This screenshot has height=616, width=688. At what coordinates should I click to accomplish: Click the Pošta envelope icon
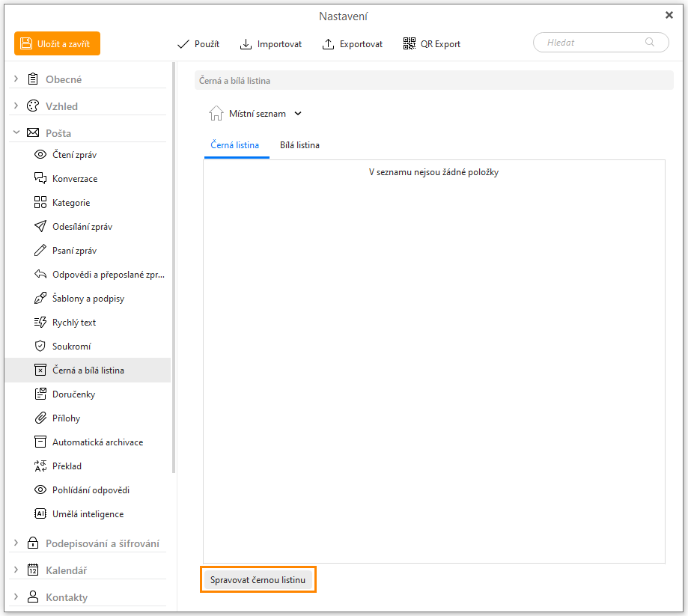[33, 132]
